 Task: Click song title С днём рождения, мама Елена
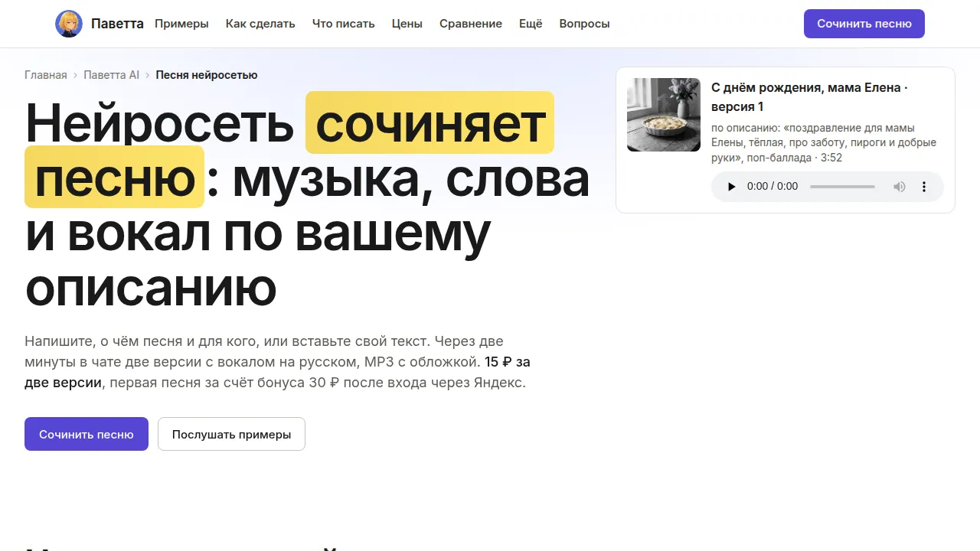pyautogui.click(x=809, y=97)
